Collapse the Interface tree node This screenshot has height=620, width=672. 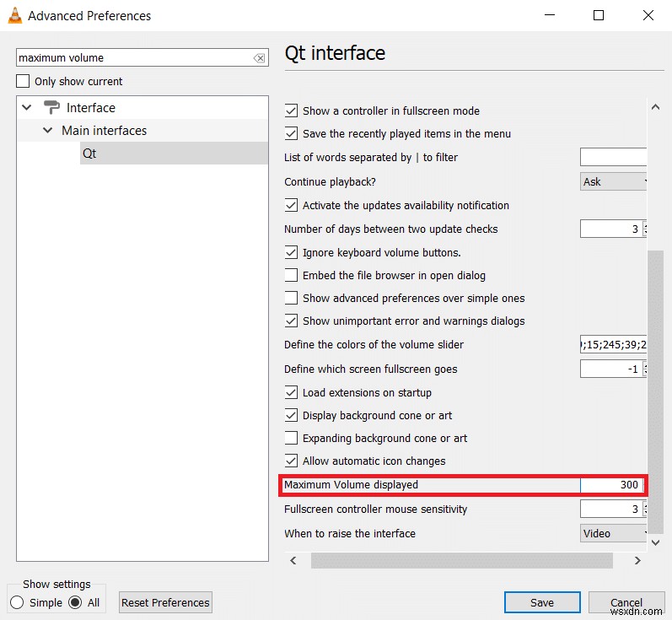pyautogui.click(x=27, y=107)
